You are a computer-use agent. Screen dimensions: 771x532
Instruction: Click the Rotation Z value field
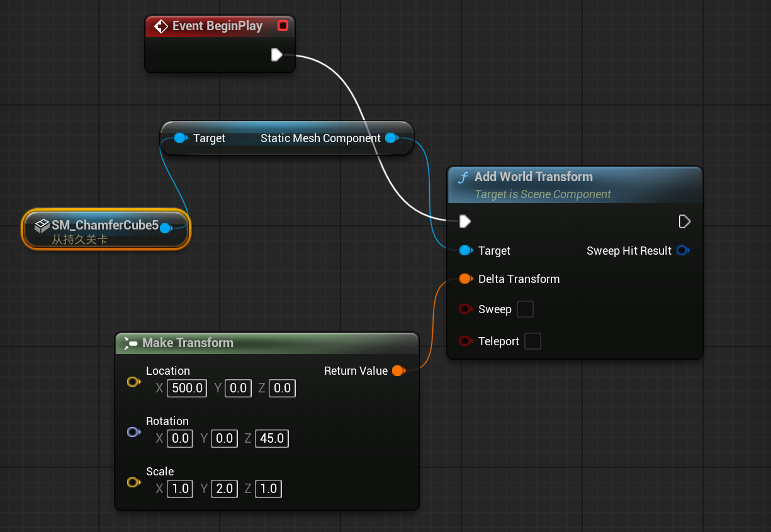click(x=272, y=438)
